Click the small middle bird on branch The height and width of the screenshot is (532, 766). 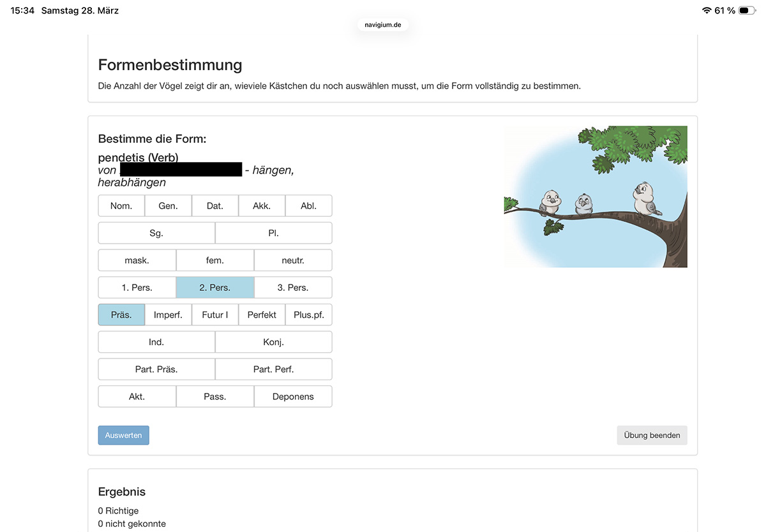[583, 204]
